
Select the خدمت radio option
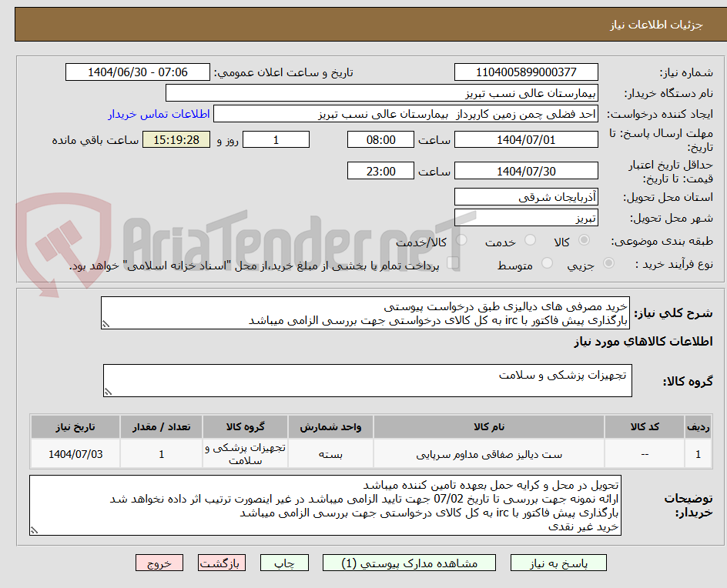click(x=530, y=239)
